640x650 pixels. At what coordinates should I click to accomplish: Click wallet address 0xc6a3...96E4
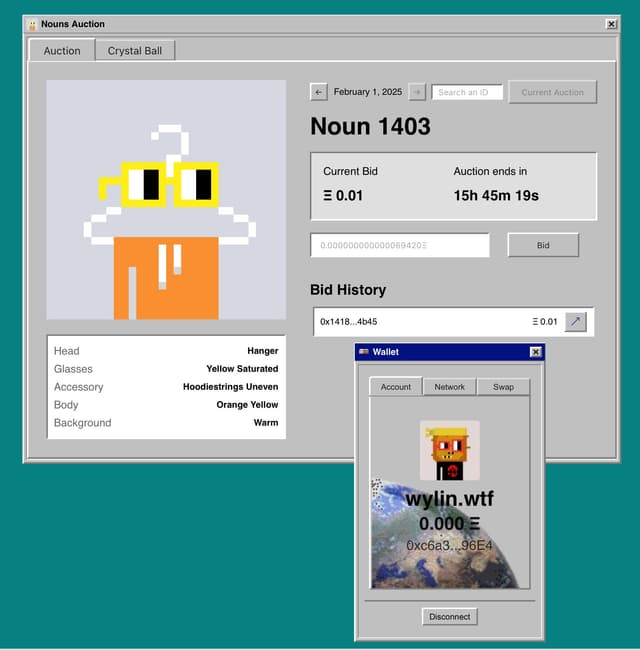click(449, 546)
